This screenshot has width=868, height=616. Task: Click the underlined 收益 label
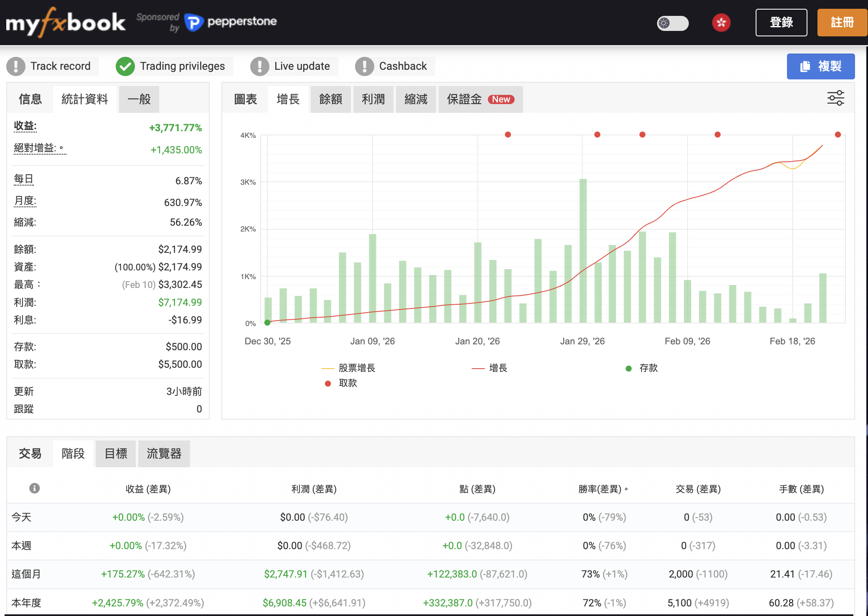24,127
